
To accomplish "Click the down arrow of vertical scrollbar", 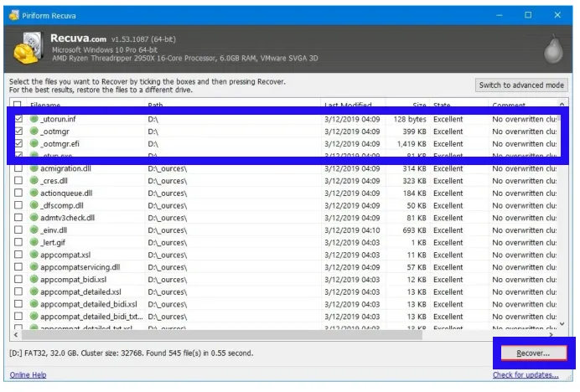I will tap(562, 324).
